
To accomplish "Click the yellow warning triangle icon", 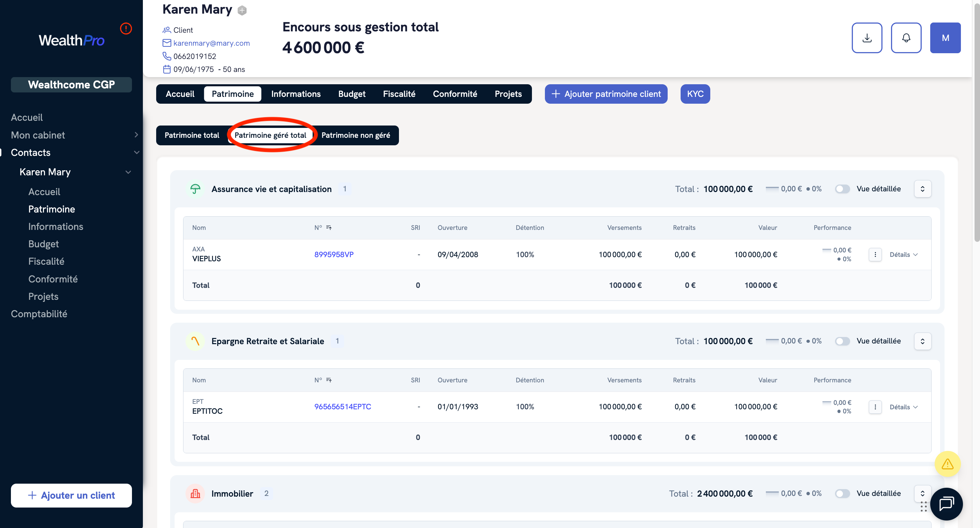I will 947,464.
